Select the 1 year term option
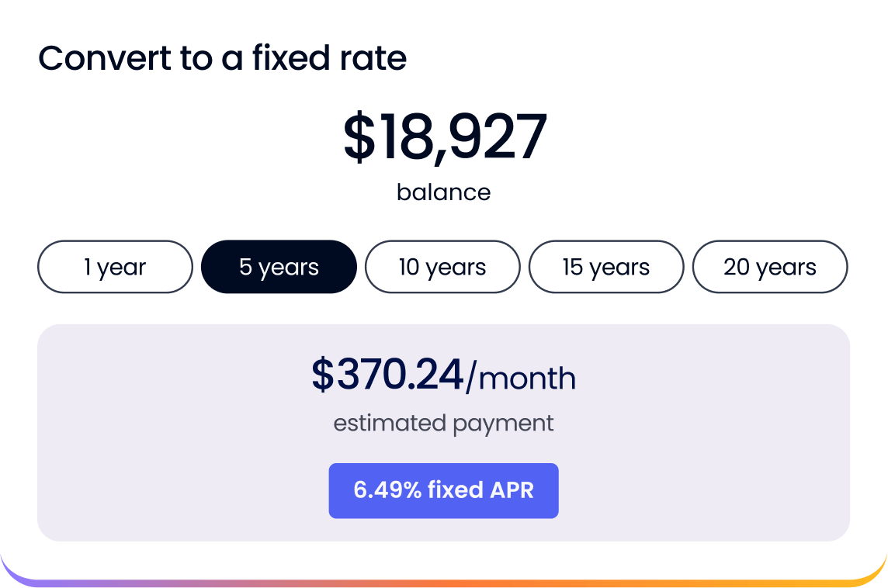Image resolution: width=888 pixels, height=588 pixels. pyautogui.click(x=115, y=267)
